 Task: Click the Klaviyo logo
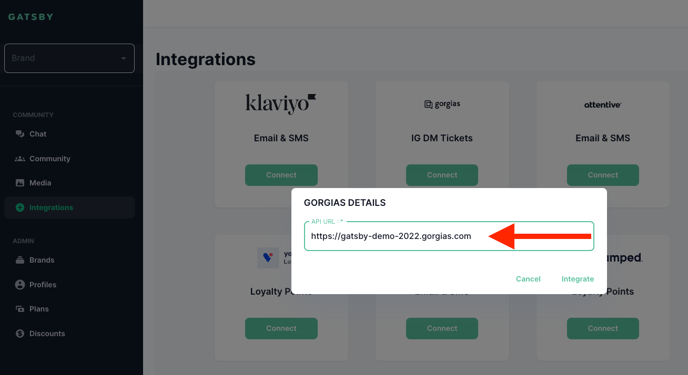coord(281,104)
